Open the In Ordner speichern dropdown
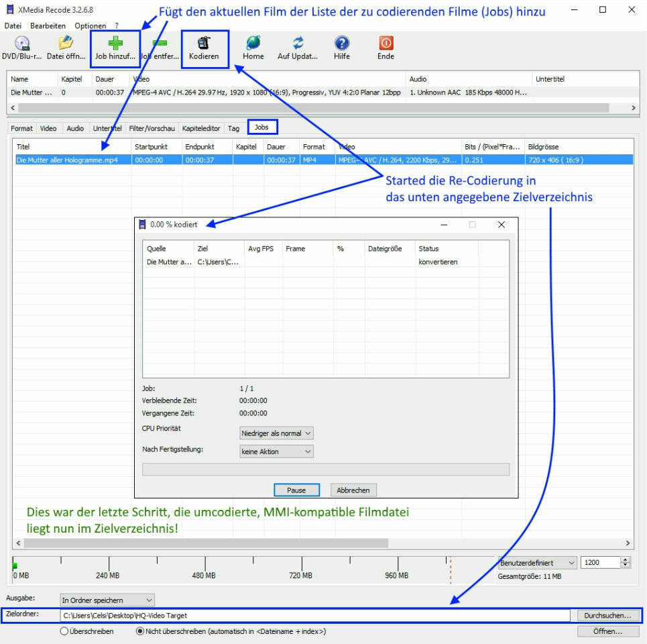The image size is (647, 644). coord(107,600)
